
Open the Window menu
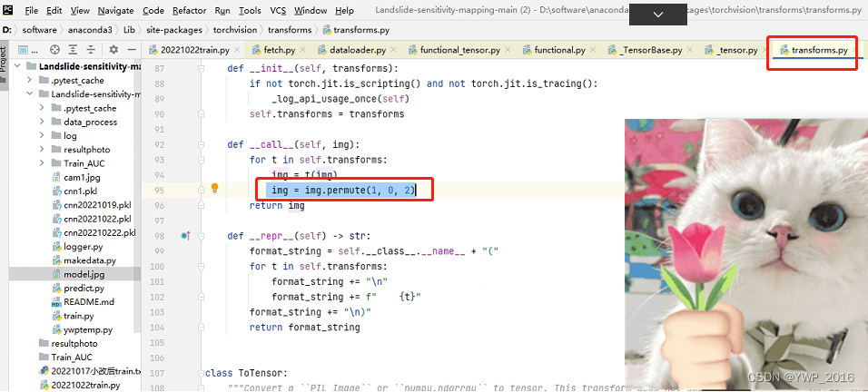(x=311, y=11)
